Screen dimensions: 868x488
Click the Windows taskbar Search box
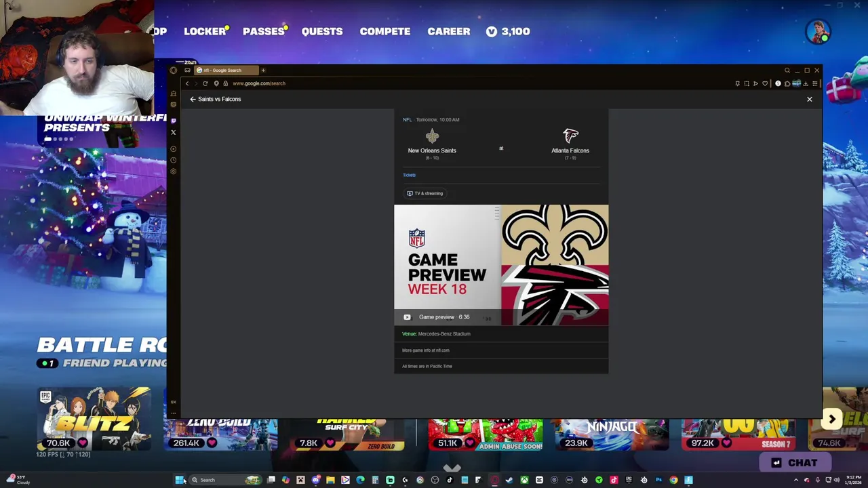(x=225, y=480)
